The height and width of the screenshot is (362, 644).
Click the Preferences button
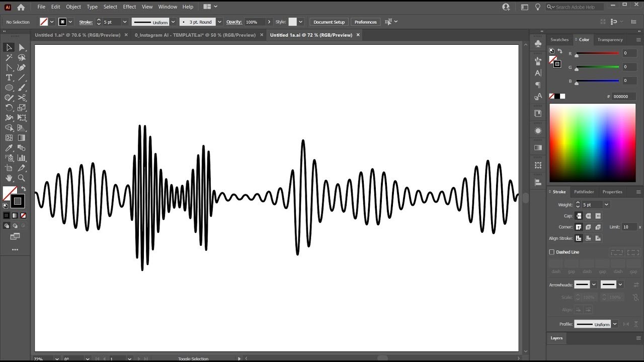click(365, 22)
